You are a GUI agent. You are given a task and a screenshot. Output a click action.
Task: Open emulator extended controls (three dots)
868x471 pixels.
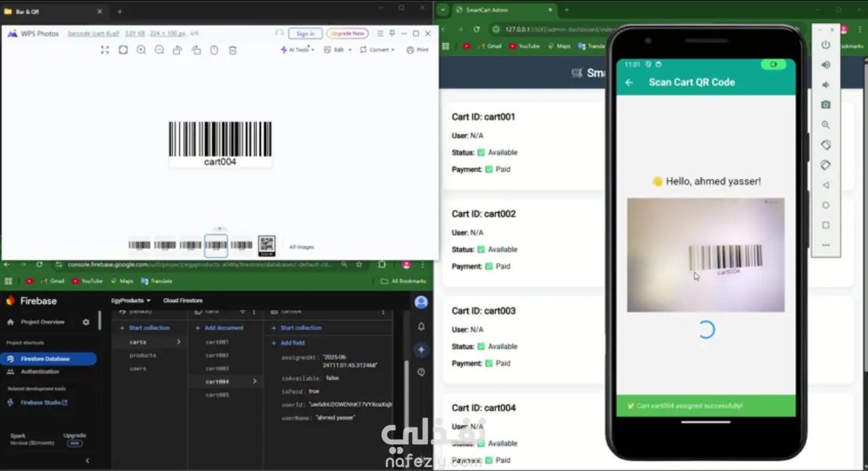[x=826, y=245]
